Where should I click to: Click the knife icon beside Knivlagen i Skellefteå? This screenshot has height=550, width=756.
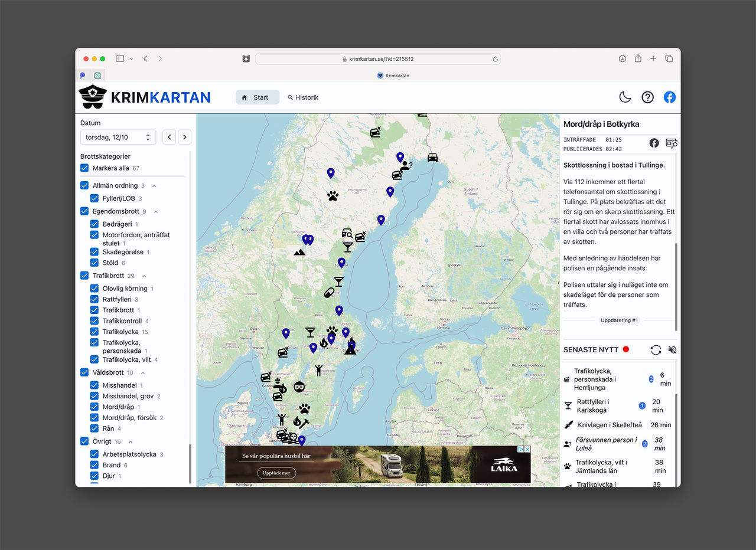point(568,425)
